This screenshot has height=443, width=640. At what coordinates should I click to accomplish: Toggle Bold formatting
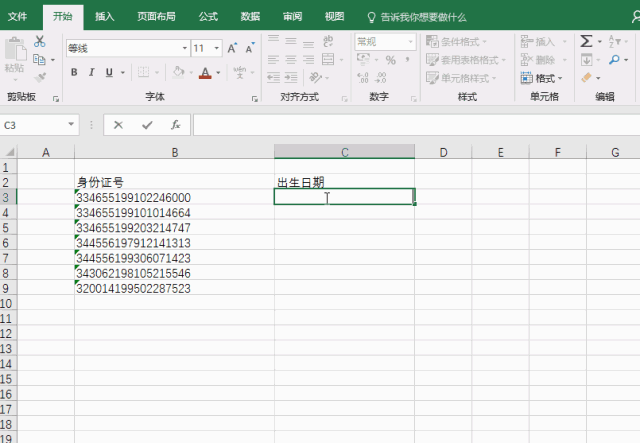[x=75, y=73]
